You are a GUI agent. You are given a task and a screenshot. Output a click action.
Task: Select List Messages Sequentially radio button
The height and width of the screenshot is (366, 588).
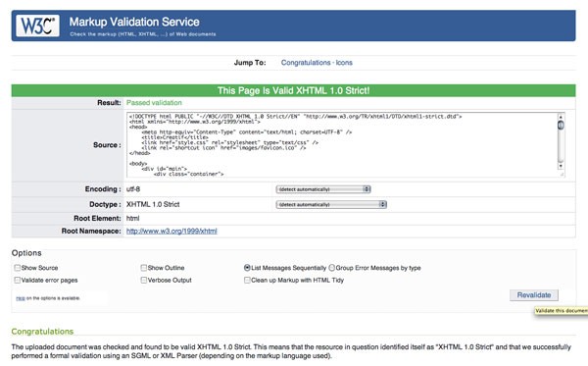point(247,268)
